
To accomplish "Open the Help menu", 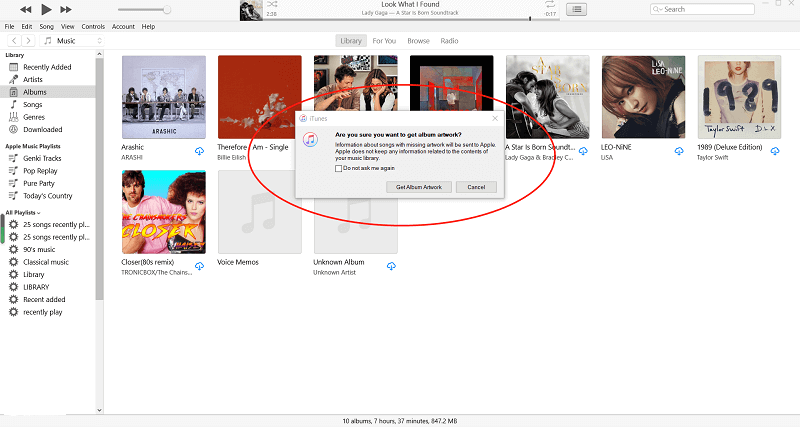I will (148, 27).
